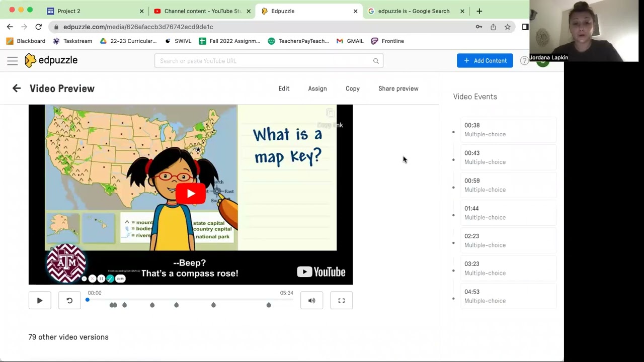The height and width of the screenshot is (362, 644).
Task: Click the site lock icon
Action: [x=56, y=27]
